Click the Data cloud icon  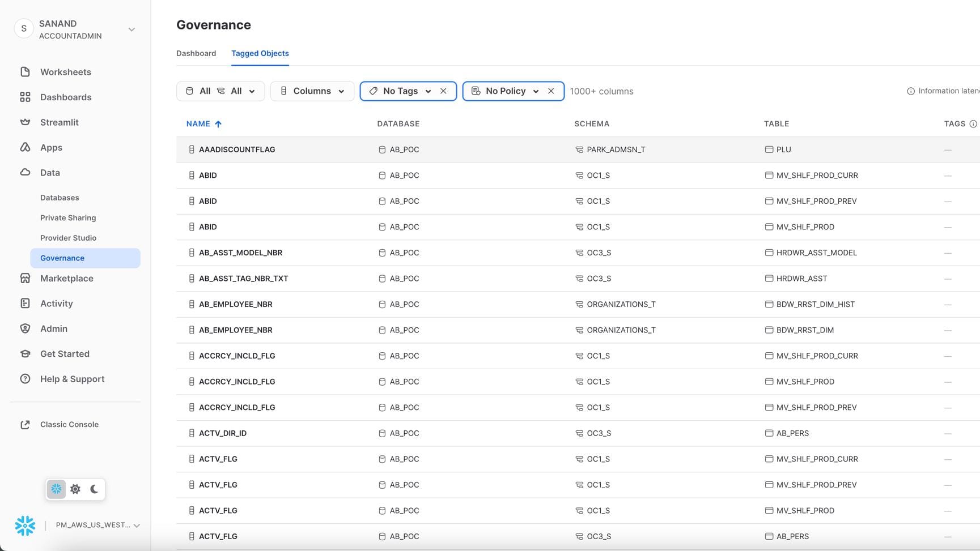25,172
